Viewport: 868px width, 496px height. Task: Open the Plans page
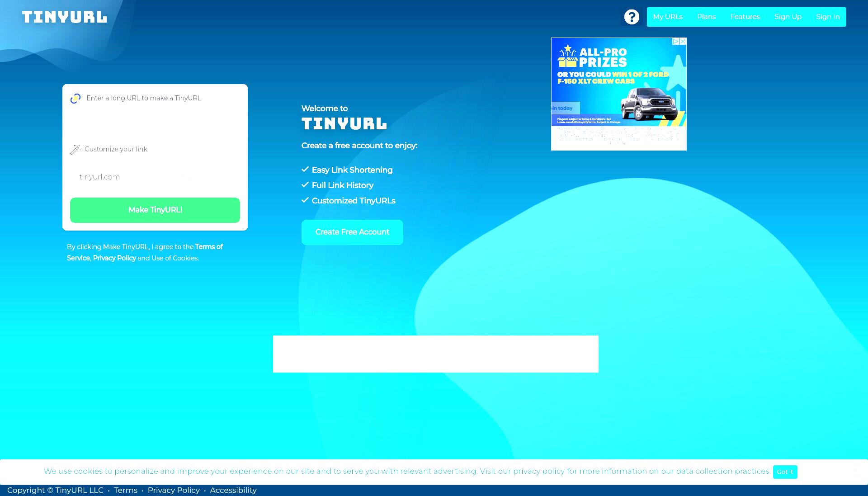click(x=706, y=17)
